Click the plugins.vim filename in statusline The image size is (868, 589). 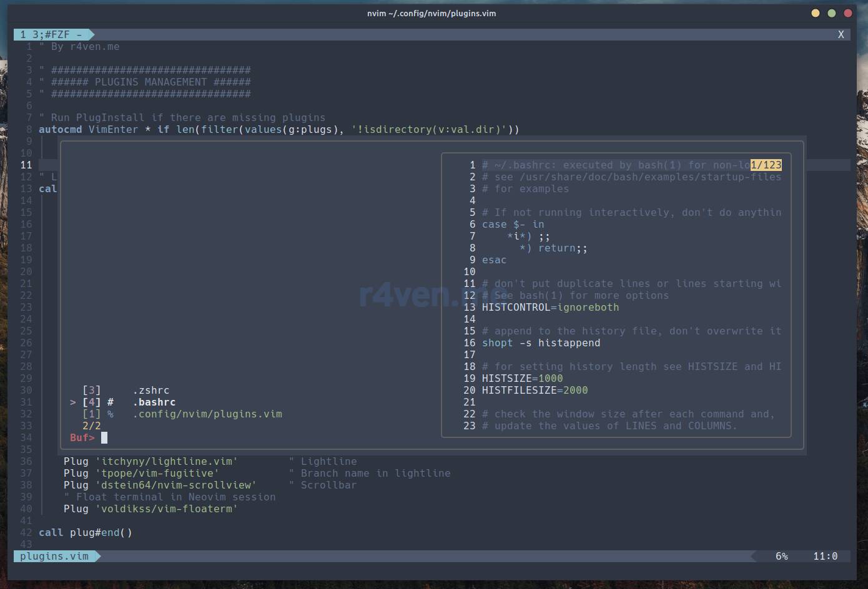click(x=54, y=557)
